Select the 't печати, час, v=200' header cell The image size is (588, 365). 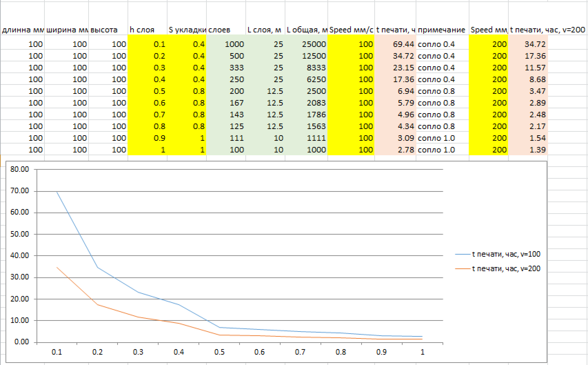click(547, 30)
